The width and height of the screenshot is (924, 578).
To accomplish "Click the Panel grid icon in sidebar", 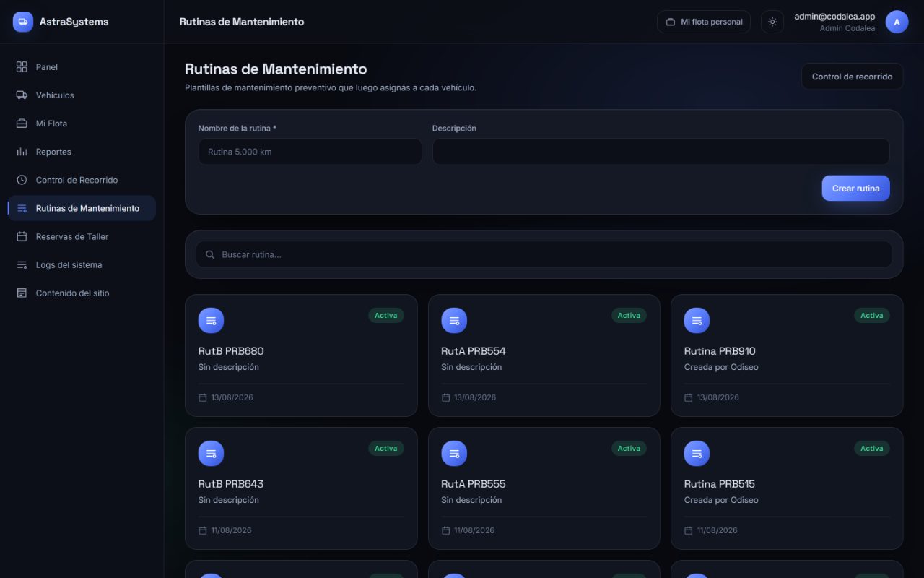I will tap(22, 67).
